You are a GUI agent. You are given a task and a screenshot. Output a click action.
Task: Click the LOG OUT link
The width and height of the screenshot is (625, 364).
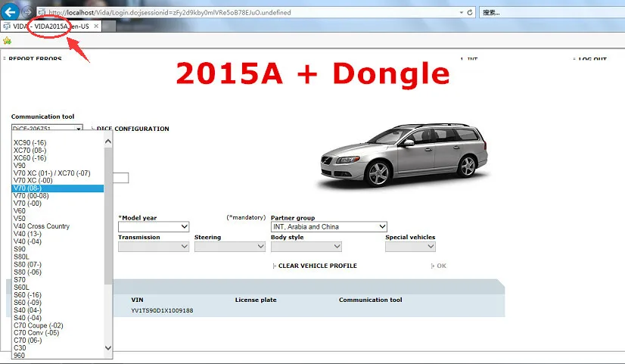pyautogui.click(x=592, y=59)
